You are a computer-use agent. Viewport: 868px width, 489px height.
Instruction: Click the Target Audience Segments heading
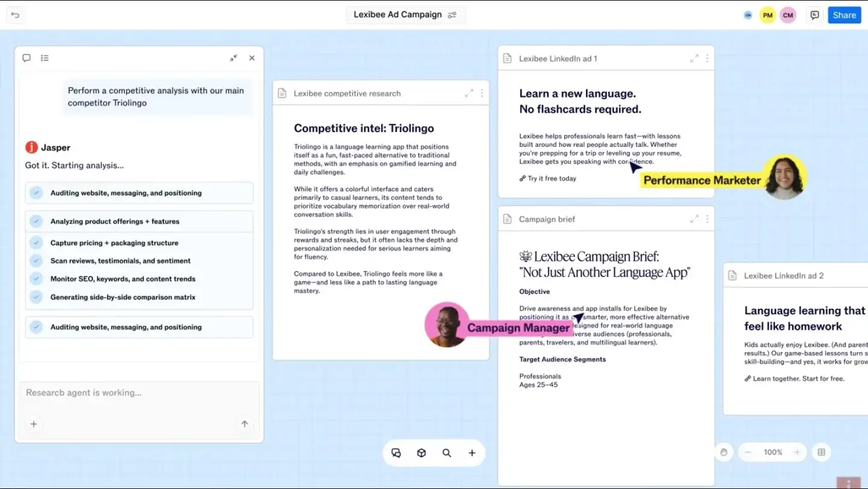pyautogui.click(x=562, y=360)
